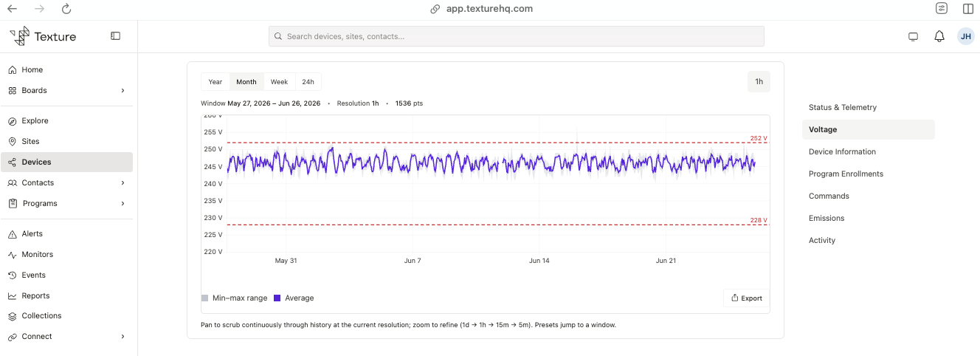980x356 pixels.
Task: Open the JH user avatar menu
Action: (x=965, y=36)
